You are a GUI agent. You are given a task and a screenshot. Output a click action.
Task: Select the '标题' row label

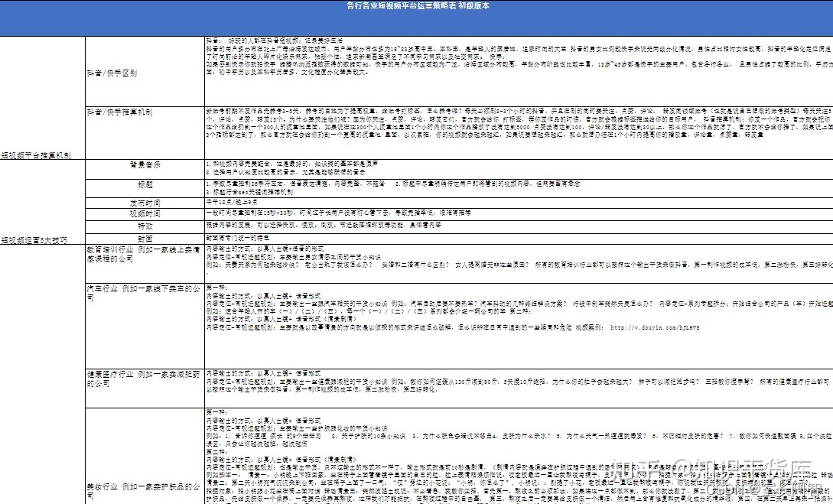click(x=145, y=185)
